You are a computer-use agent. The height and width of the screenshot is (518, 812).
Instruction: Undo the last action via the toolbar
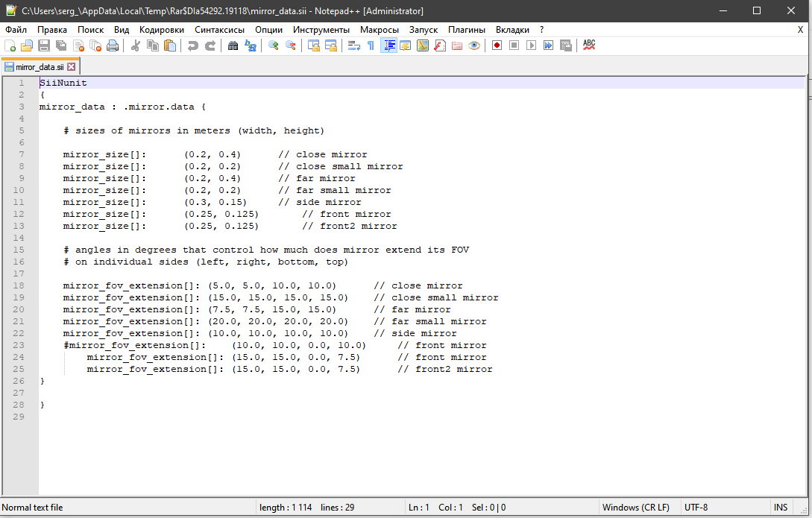click(192, 45)
